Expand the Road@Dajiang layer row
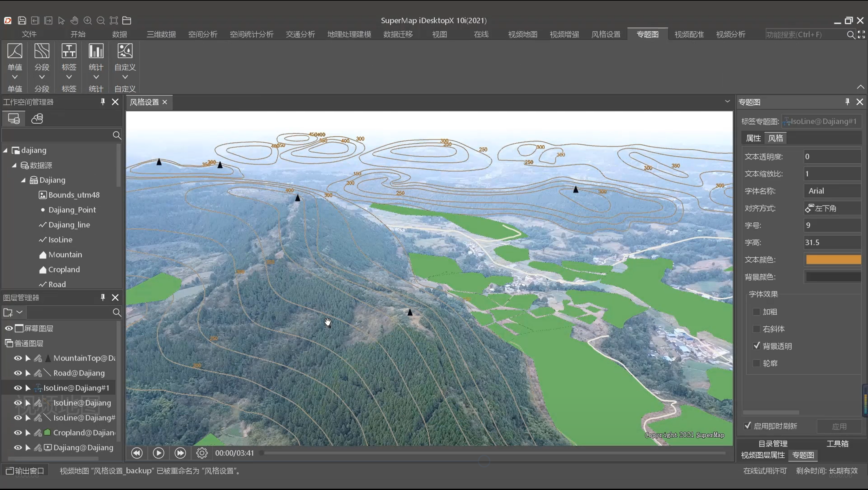Image resolution: width=868 pixels, height=490 pixels. point(28,373)
